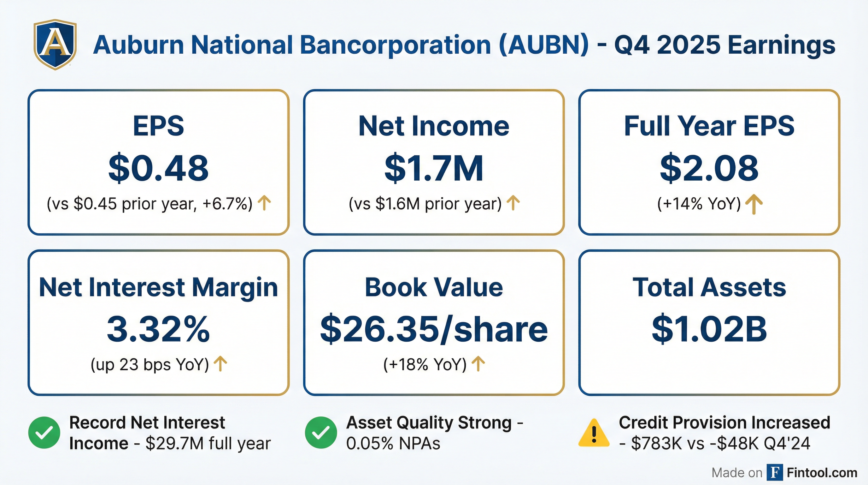Click the up arrow next to +14% YoY

pyautogui.click(x=754, y=204)
